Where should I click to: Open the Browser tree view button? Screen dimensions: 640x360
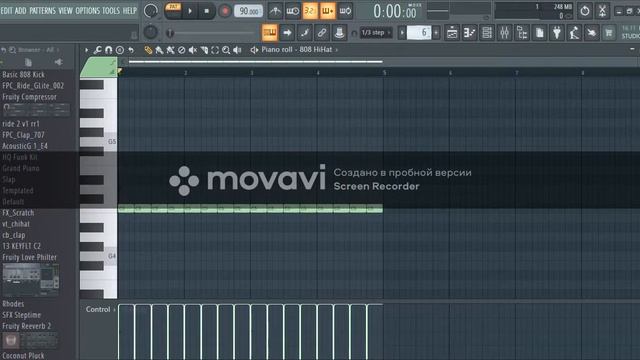tap(522, 33)
